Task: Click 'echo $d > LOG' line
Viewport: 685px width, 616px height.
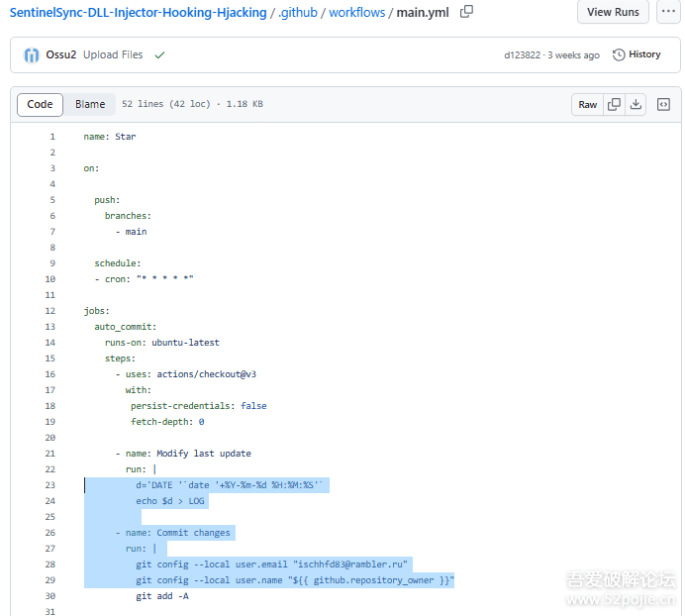Action: [170, 501]
